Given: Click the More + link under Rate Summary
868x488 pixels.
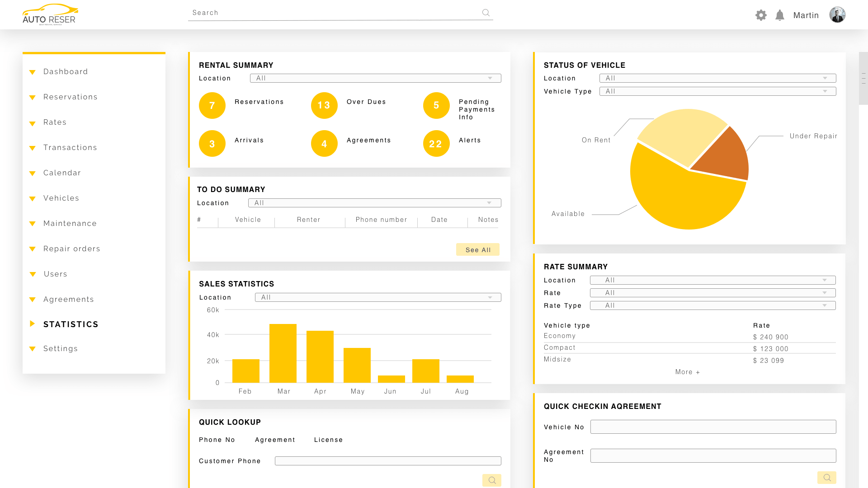Looking at the screenshot, I should click(687, 372).
